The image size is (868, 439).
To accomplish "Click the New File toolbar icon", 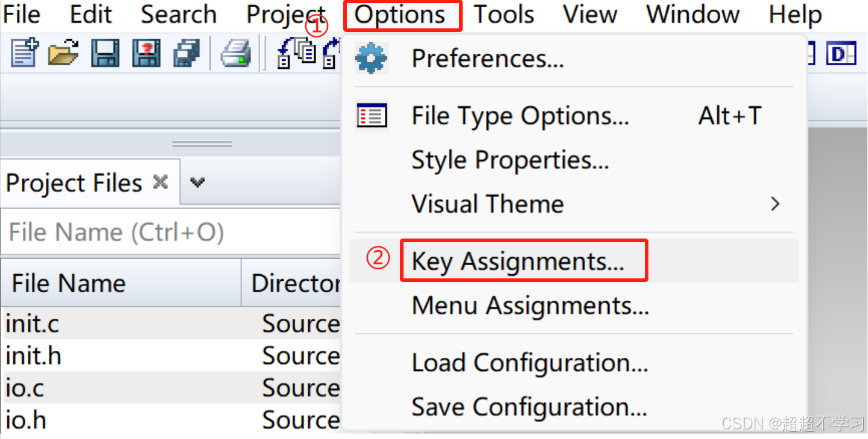I will (25, 53).
